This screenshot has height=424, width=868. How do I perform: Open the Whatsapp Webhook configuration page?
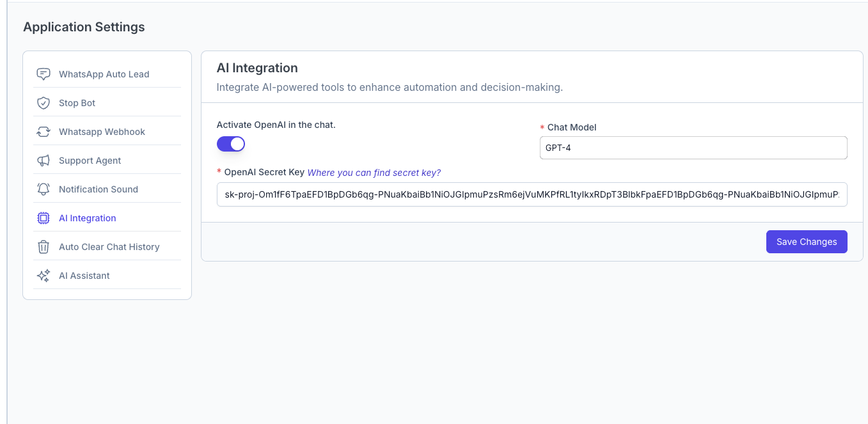(x=102, y=131)
